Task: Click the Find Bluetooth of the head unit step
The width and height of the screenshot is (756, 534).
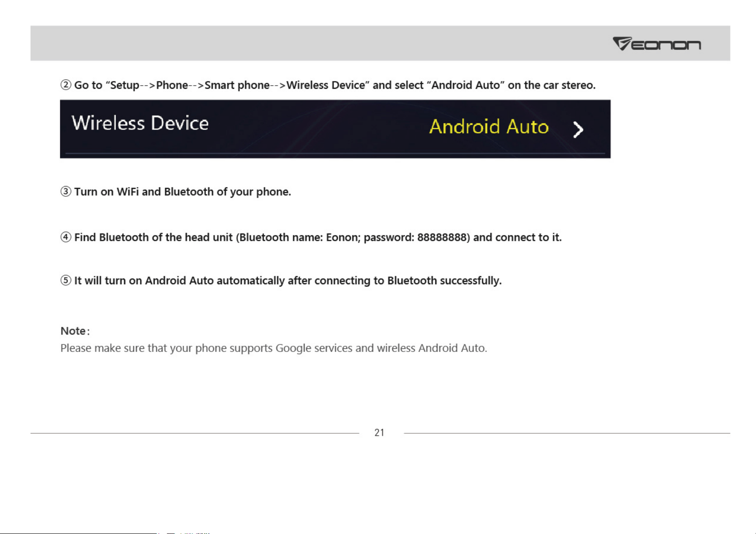Action: tap(311, 237)
